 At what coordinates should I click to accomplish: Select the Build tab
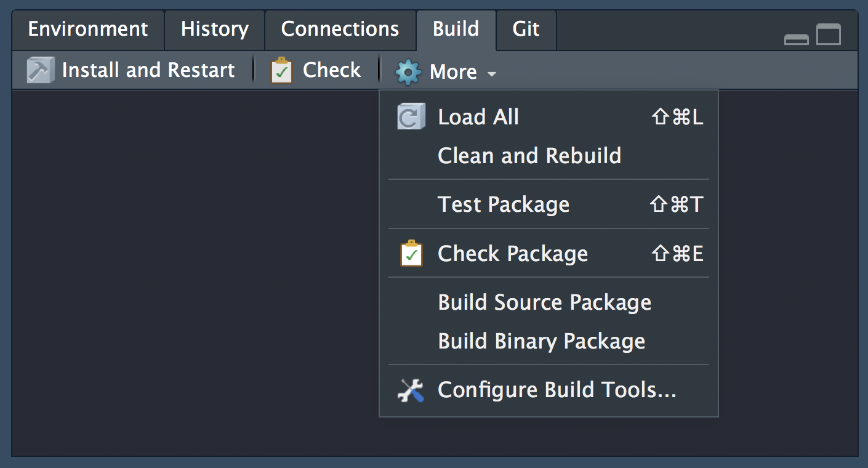click(456, 30)
